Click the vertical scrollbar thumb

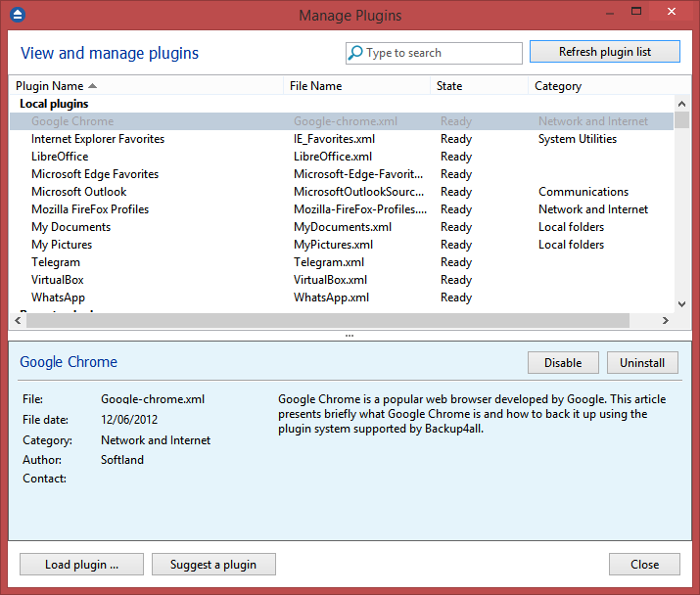pos(681,120)
